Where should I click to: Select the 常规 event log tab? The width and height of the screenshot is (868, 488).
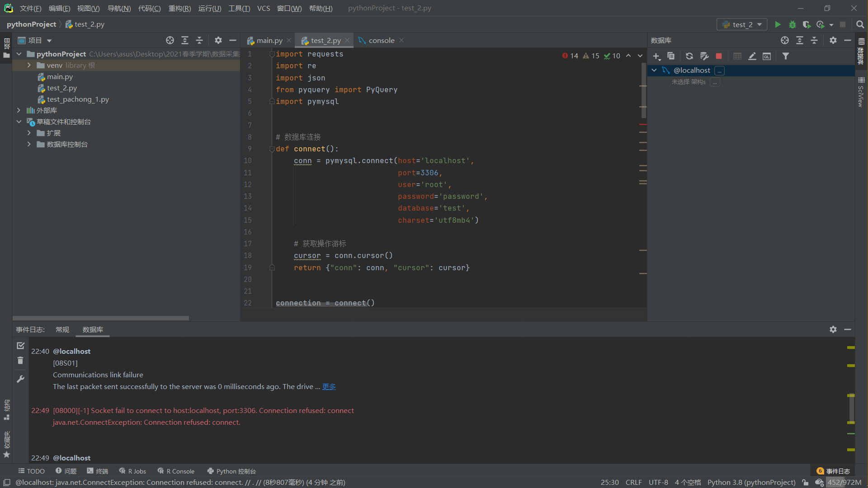point(62,329)
